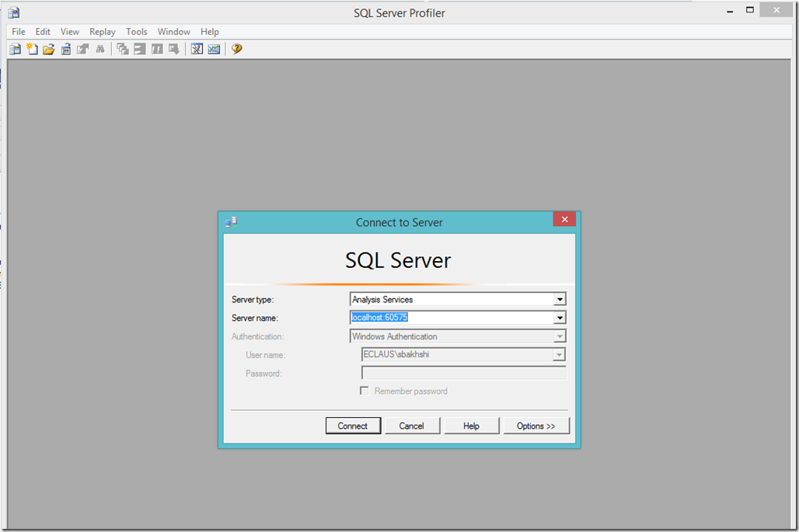
Task: Open the Tools menu
Action: coord(137,31)
